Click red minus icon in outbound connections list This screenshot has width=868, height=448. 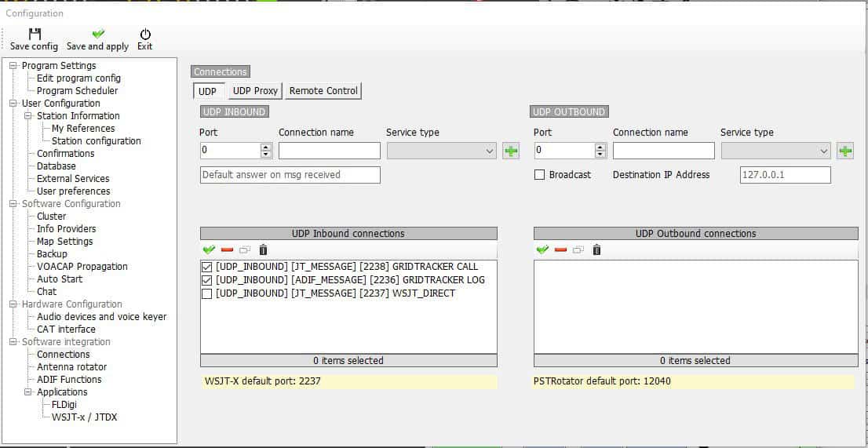coord(560,249)
